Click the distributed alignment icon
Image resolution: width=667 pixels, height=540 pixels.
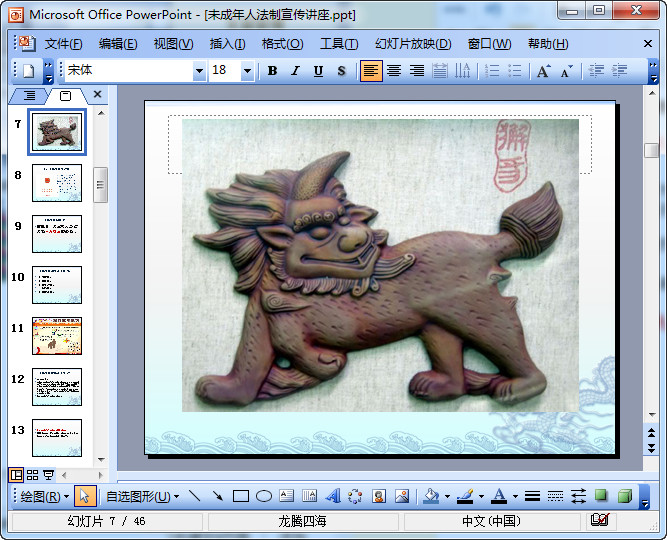(x=440, y=71)
